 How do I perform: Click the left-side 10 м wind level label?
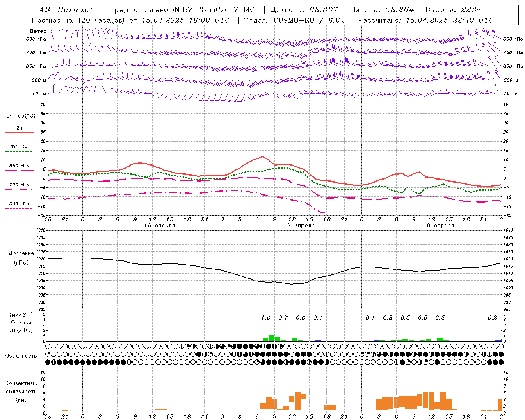(39, 94)
